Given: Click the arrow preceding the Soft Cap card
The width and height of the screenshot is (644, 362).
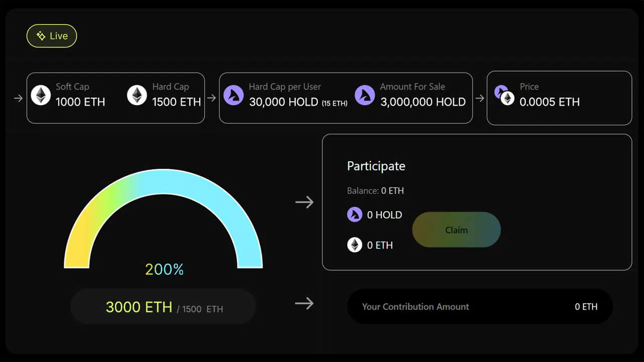Looking at the screenshot, I should point(18,99).
